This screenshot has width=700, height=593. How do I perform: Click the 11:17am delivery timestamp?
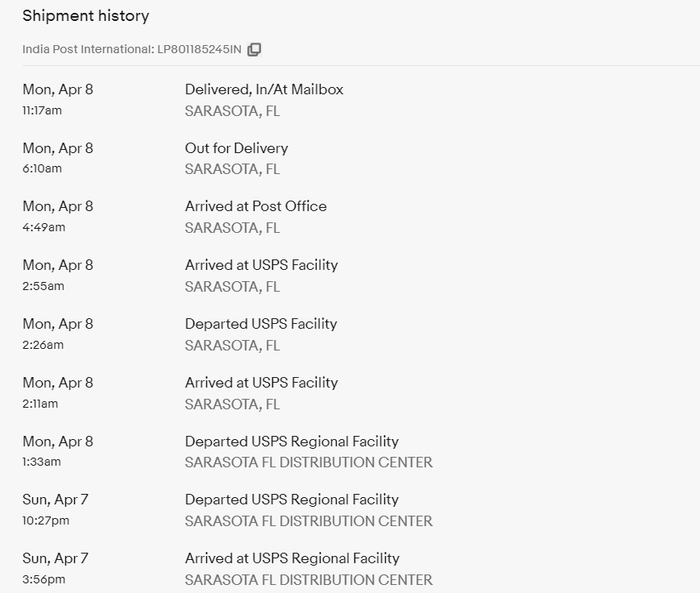(42, 110)
